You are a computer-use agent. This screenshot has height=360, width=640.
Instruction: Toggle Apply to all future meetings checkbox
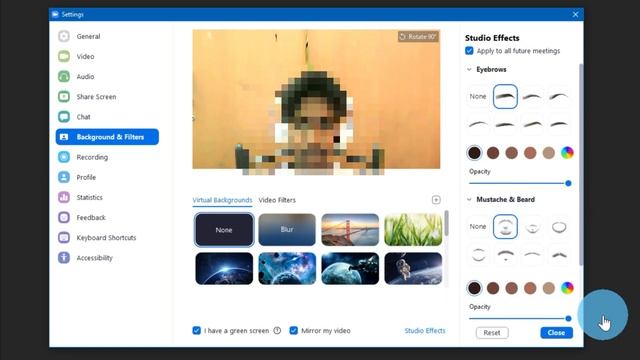[x=469, y=51]
